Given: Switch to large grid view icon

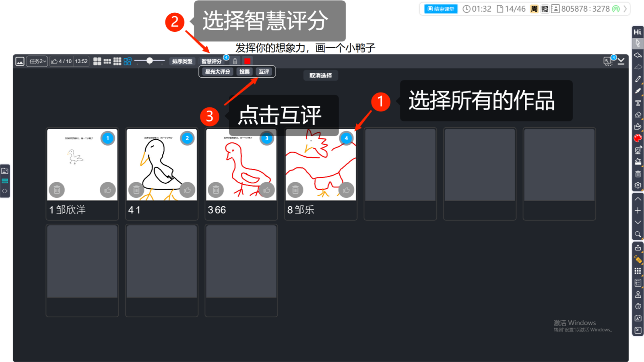Looking at the screenshot, I should [x=97, y=61].
